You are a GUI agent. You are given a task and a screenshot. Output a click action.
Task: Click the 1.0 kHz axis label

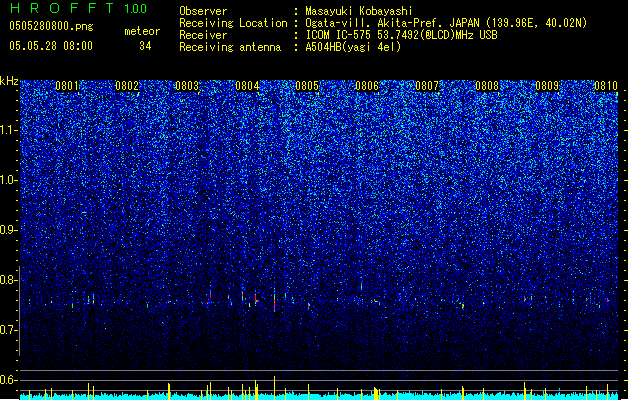coord(9,180)
